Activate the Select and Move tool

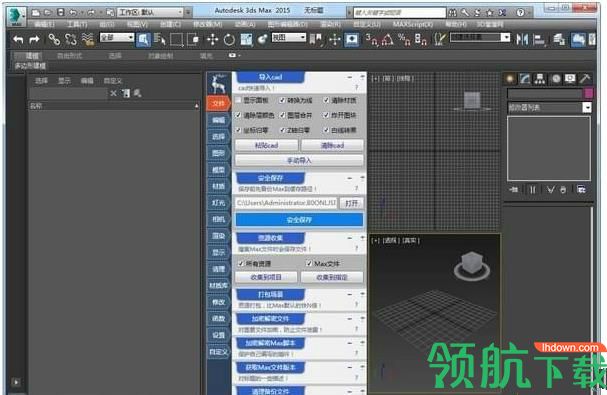pos(213,40)
